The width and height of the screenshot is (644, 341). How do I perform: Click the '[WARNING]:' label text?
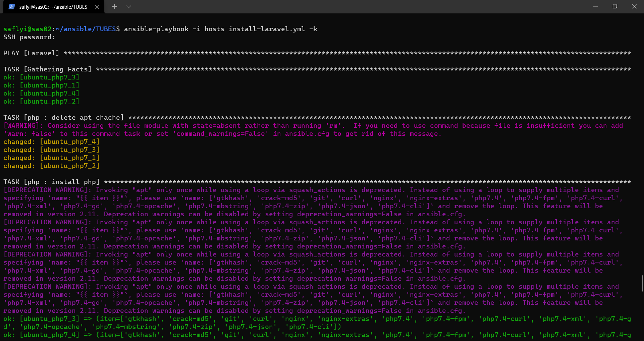tap(23, 125)
